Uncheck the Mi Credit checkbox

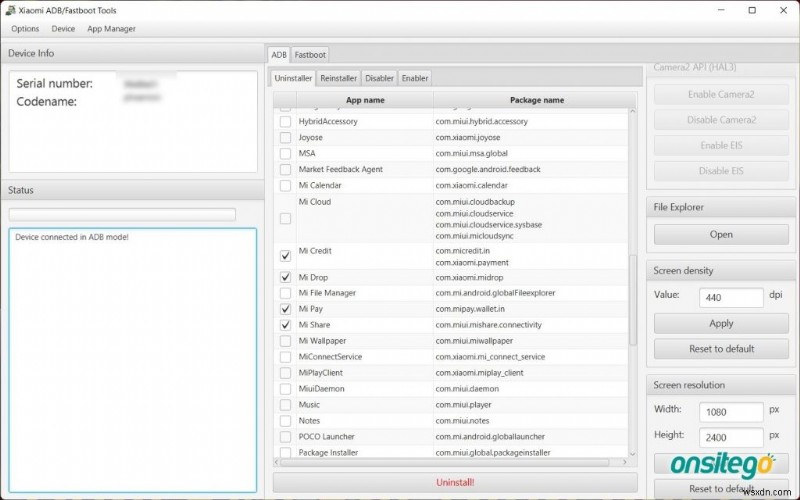click(x=285, y=256)
